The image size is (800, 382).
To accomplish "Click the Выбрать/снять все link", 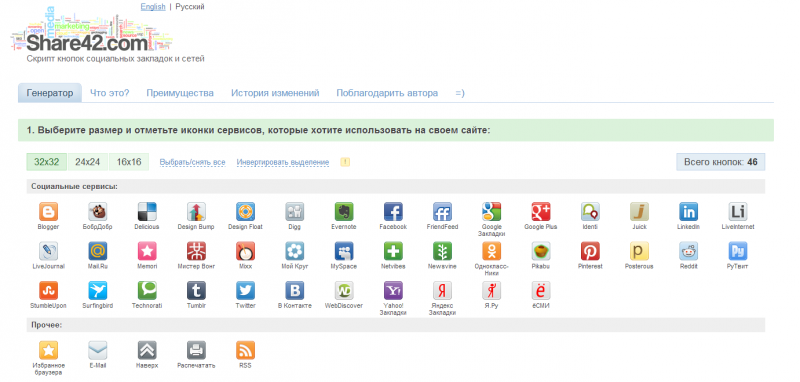I will pyautogui.click(x=192, y=162).
